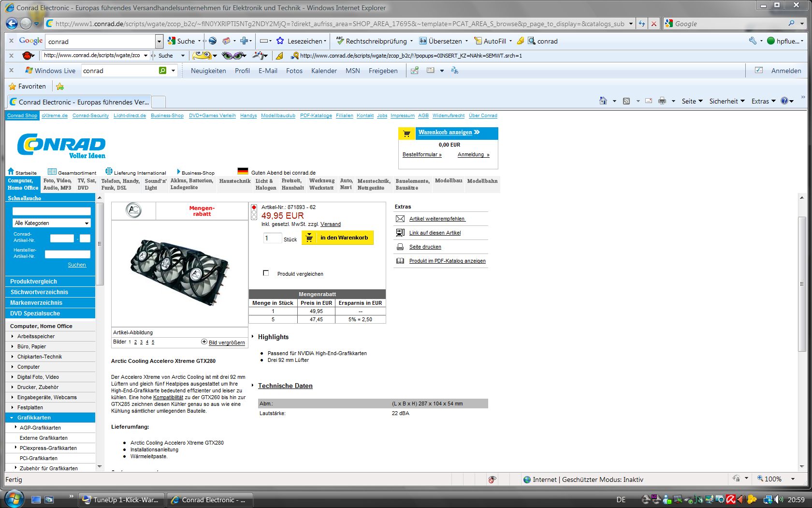Click the Schnellsuche keyword input field
The width and height of the screenshot is (812, 508).
(51, 211)
